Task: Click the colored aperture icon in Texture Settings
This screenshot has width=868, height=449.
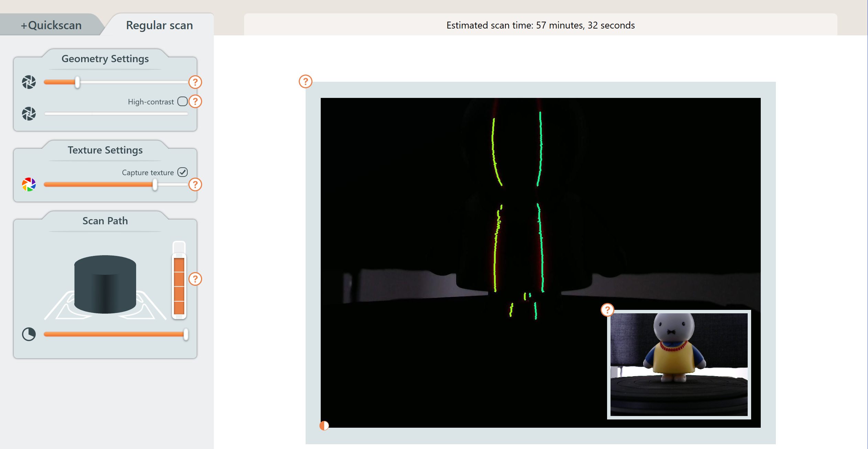Action: click(29, 184)
